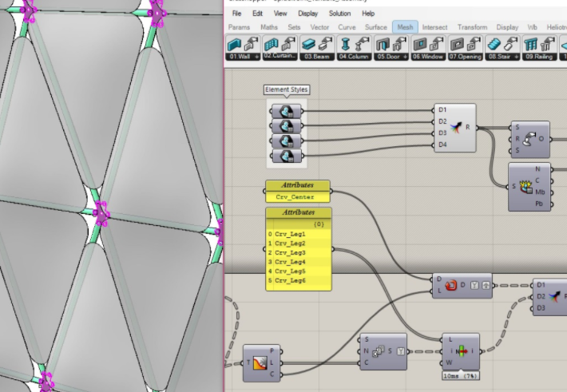Screen dimensions: 567x392
Task: Click the Window component icon
Action: [419, 45]
